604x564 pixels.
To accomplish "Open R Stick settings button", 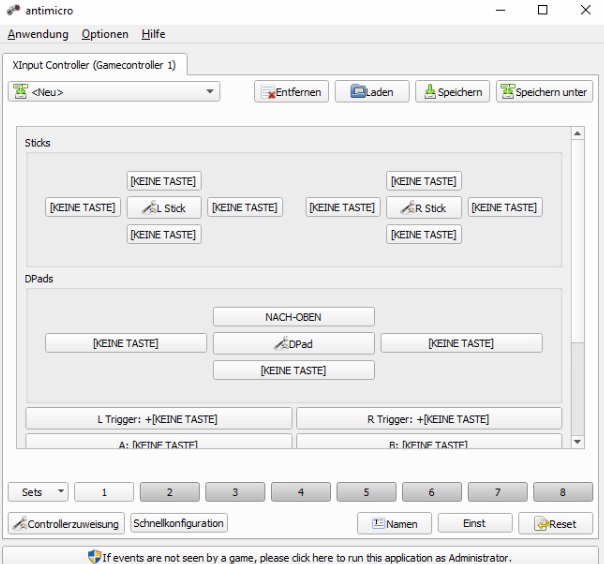I will tap(424, 208).
